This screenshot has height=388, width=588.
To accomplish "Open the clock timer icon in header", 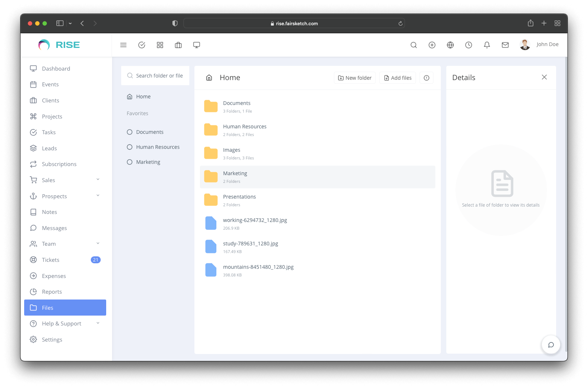I will pos(469,45).
